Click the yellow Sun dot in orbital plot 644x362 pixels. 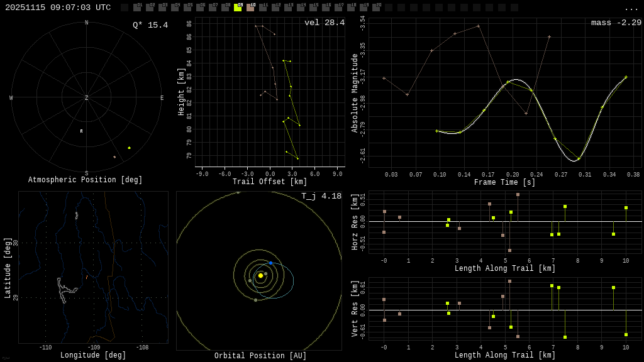click(x=260, y=276)
